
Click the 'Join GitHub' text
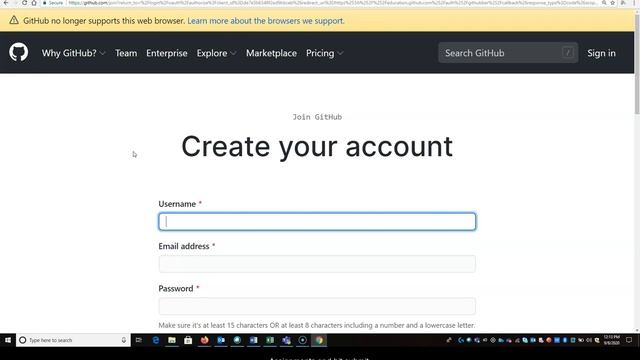tap(317, 117)
